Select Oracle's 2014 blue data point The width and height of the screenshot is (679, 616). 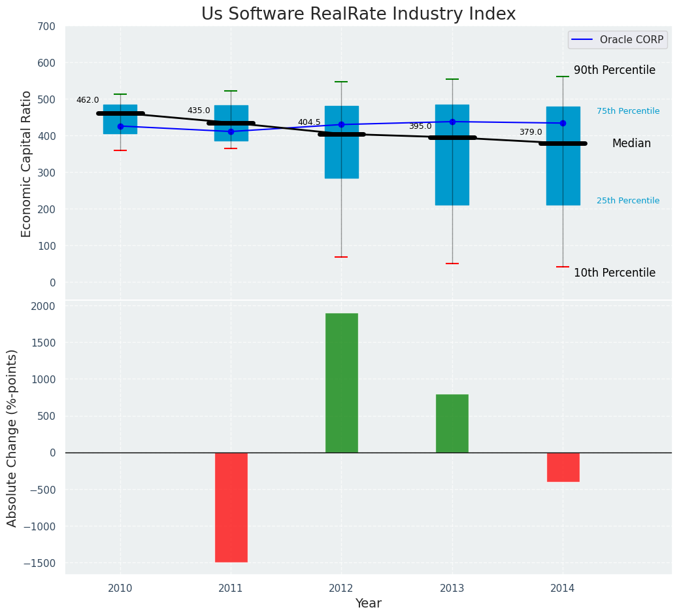(563, 123)
